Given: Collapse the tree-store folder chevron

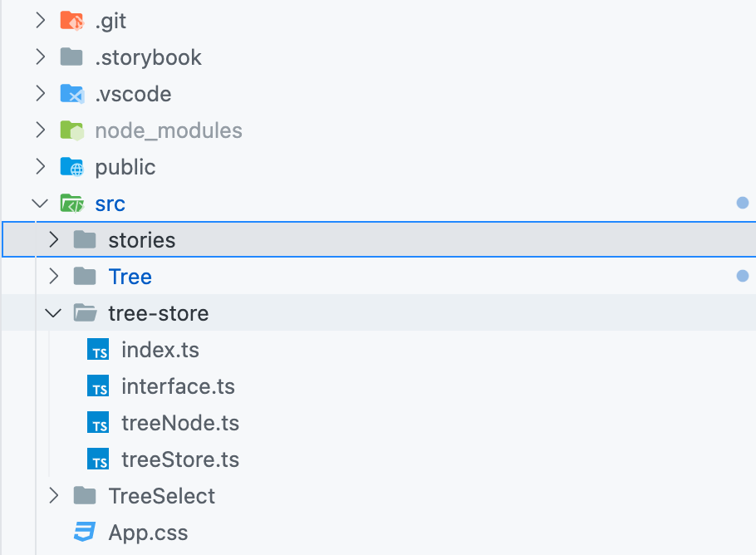Looking at the screenshot, I should [x=53, y=313].
